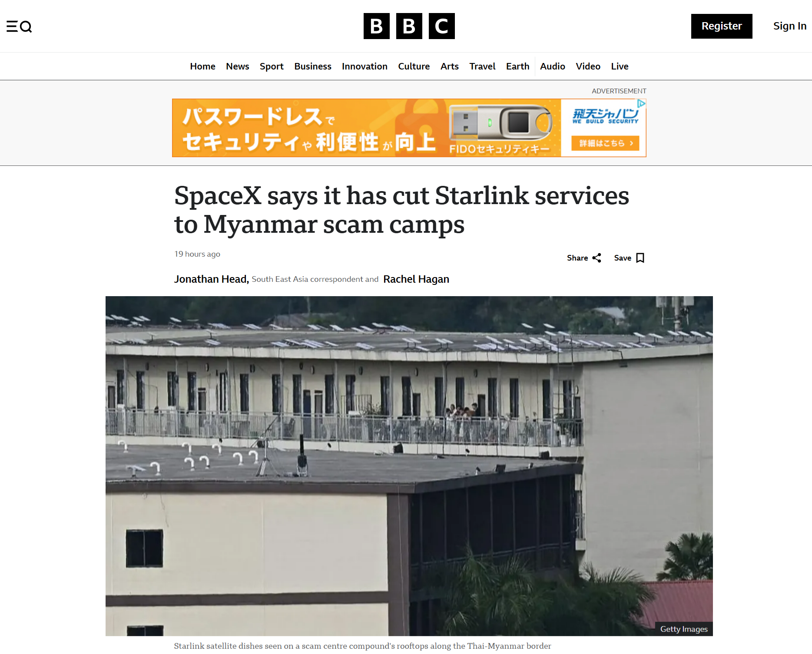This screenshot has height=654, width=812.
Task: Open the Home nav item
Action: [202, 66]
